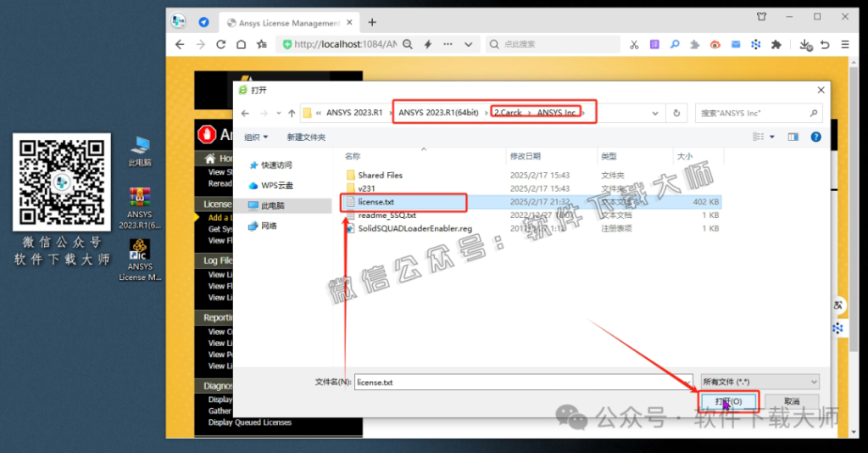This screenshot has width=868, height=453.
Task: Click the search ANSYS Inc field
Action: (759, 113)
